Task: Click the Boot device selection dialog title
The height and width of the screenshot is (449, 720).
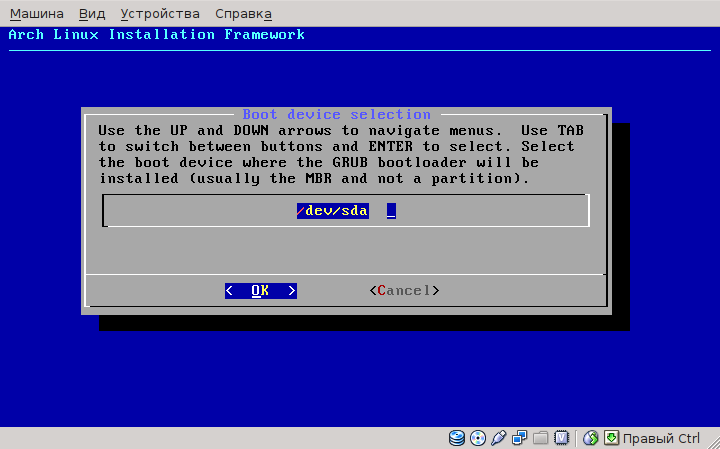Action: point(337,114)
